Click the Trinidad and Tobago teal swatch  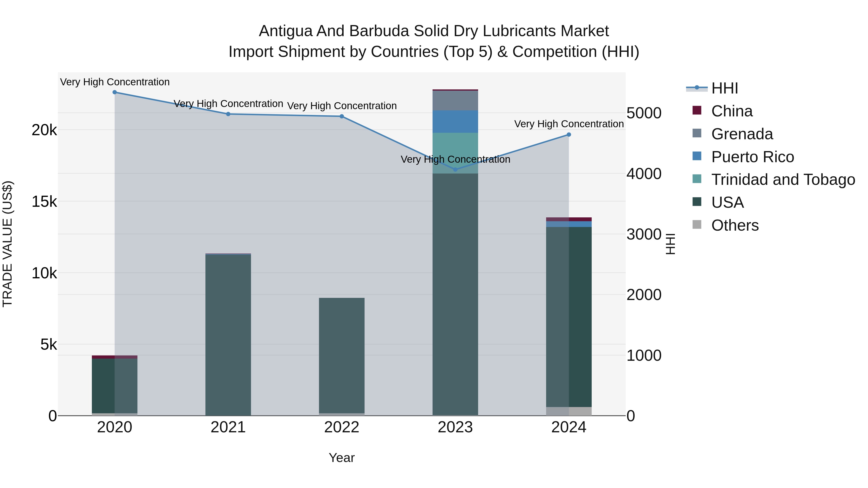click(697, 179)
